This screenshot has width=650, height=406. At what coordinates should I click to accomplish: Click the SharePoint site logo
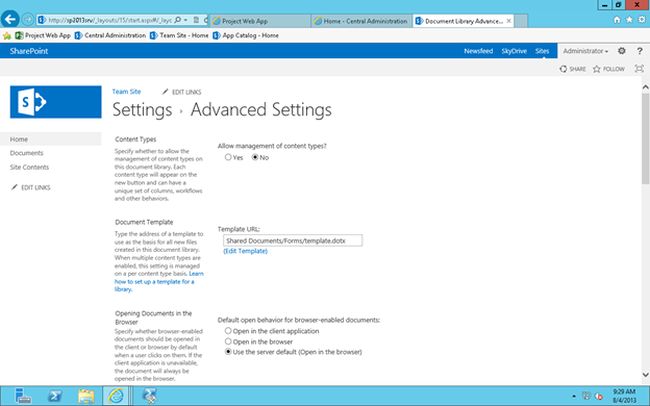tap(56, 102)
